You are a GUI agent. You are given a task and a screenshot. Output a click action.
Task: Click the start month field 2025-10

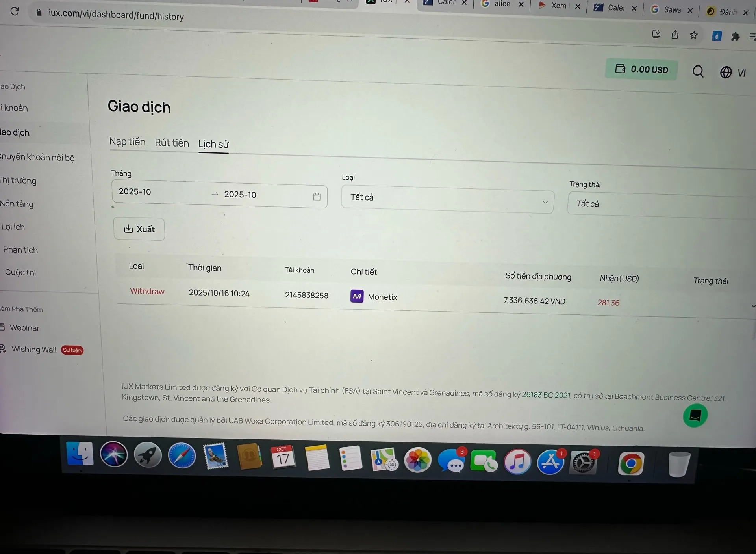pos(135,191)
